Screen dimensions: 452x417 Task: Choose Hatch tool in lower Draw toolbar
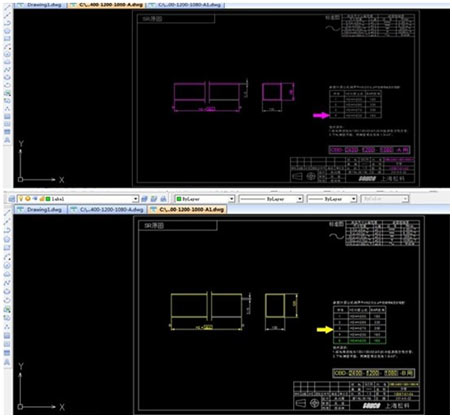[7, 336]
